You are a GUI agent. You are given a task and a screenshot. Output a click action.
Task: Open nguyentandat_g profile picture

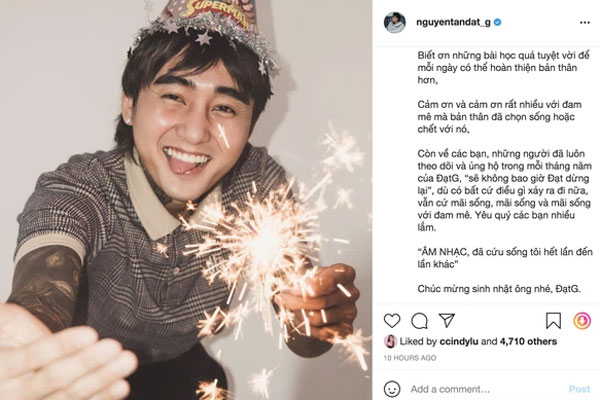[395, 23]
